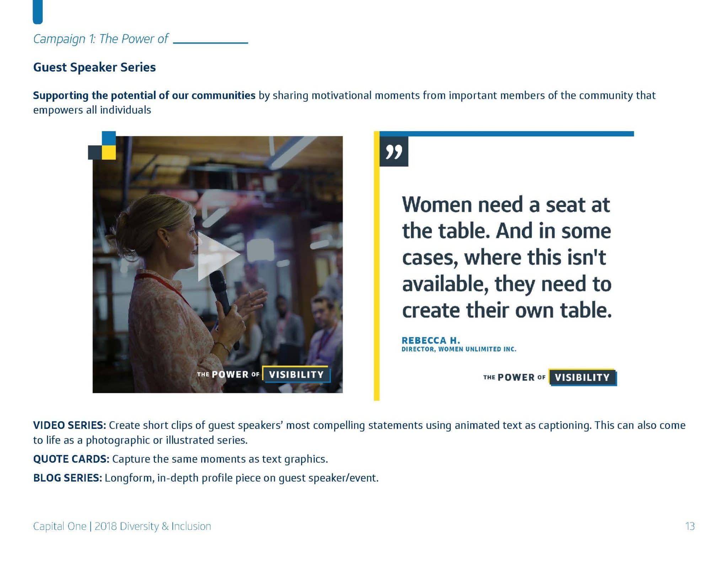Click the blue tab marker at page top
The image size is (728, 563).
point(38,12)
